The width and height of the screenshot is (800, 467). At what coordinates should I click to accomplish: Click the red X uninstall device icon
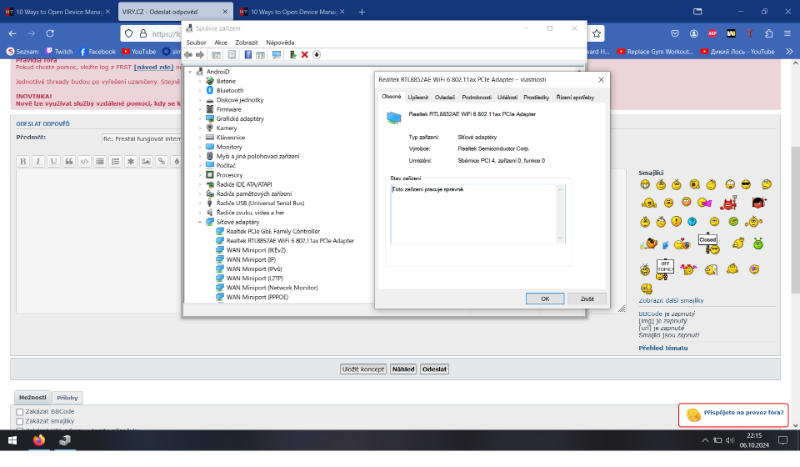click(305, 55)
